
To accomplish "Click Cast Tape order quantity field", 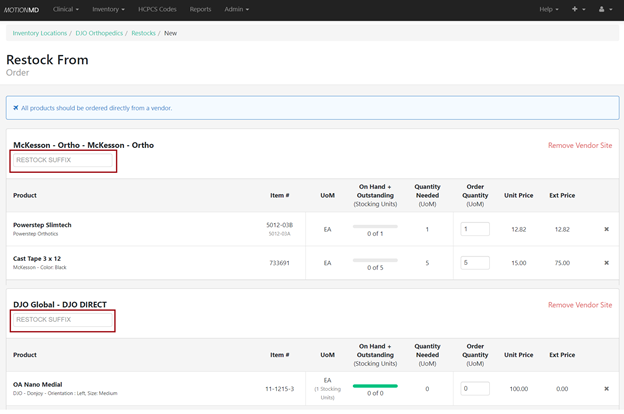I will tap(474, 263).
